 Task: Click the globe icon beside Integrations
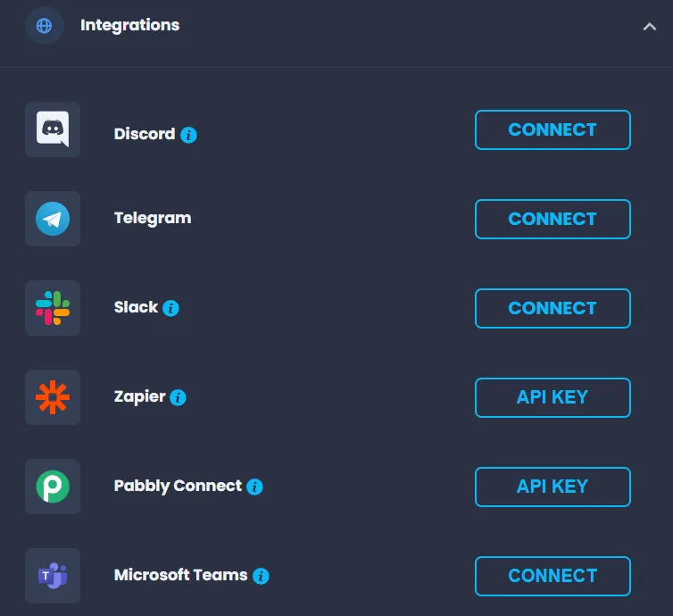pyautogui.click(x=44, y=25)
